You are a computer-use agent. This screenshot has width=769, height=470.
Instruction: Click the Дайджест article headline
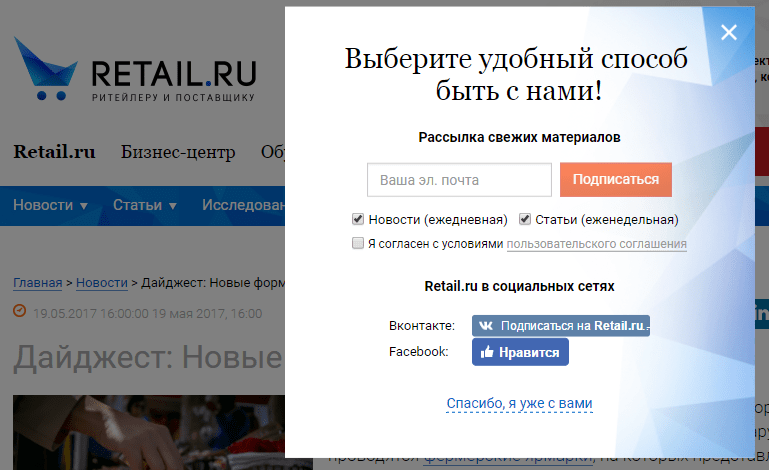point(148,357)
